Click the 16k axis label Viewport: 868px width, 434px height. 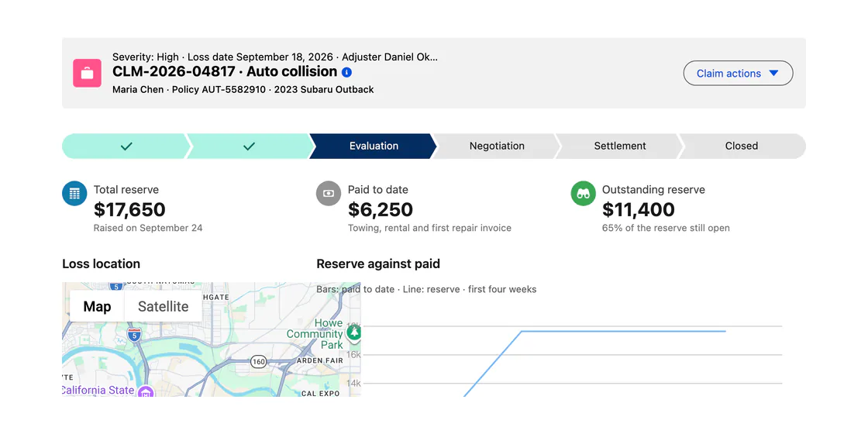(354, 354)
